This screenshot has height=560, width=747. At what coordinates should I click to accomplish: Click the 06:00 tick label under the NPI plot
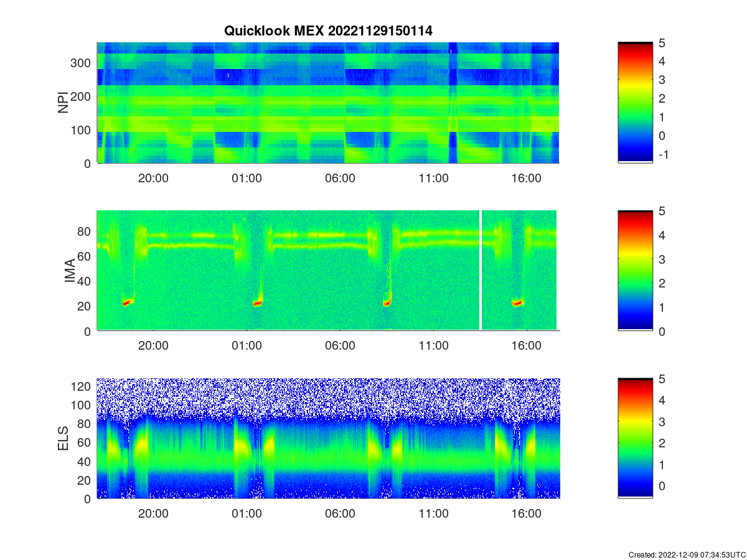pyautogui.click(x=340, y=179)
